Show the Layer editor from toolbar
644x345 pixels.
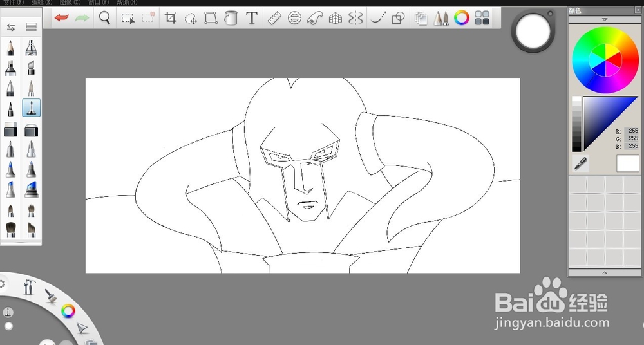coord(421,18)
